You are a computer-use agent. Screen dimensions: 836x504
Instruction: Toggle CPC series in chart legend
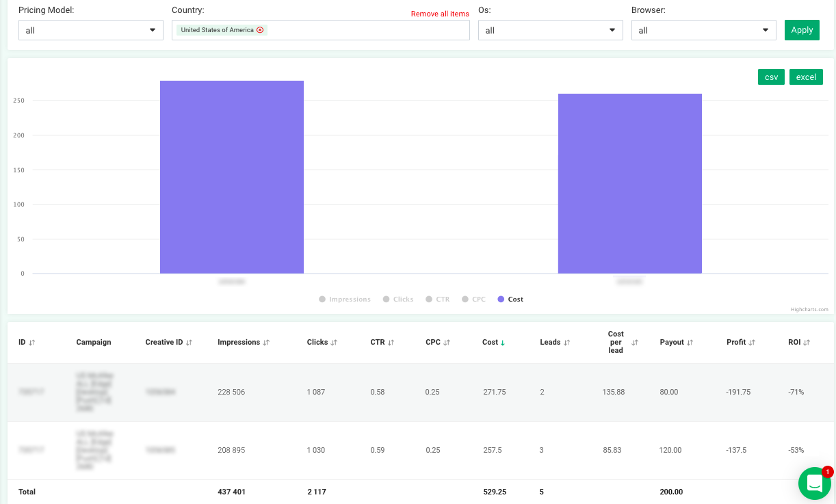(473, 300)
